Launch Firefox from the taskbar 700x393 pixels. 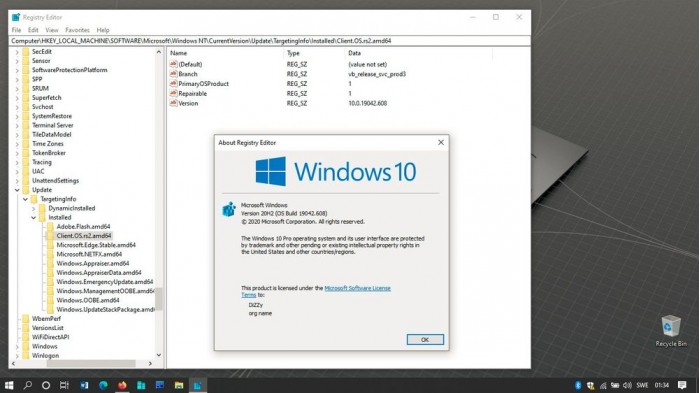point(122,385)
